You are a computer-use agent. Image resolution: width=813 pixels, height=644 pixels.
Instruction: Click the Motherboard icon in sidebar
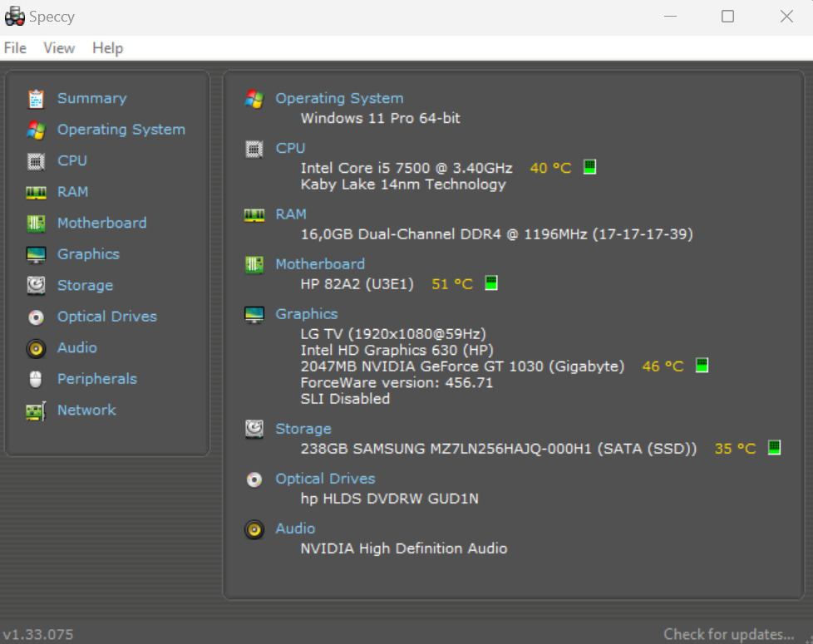[36, 223]
